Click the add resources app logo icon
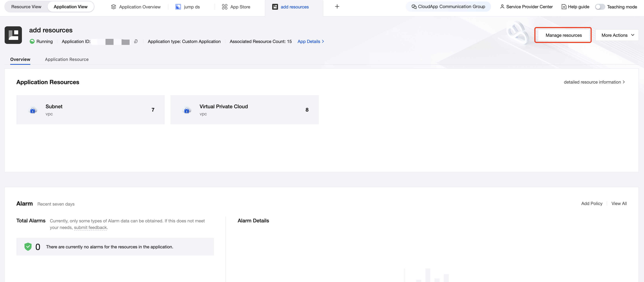Viewport: 644px width, 282px height. [13, 35]
